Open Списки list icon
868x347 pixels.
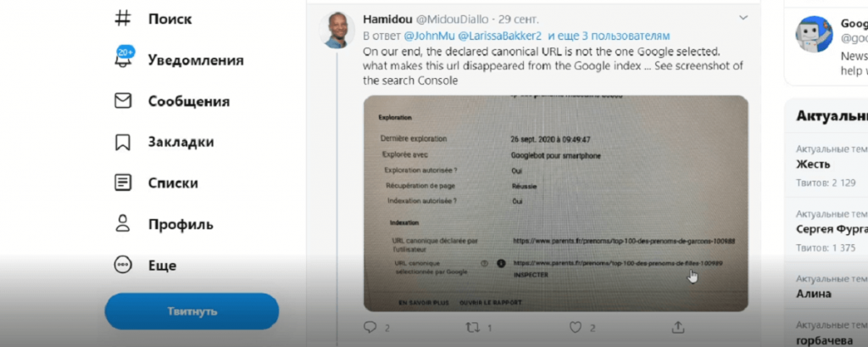coord(122,183)
